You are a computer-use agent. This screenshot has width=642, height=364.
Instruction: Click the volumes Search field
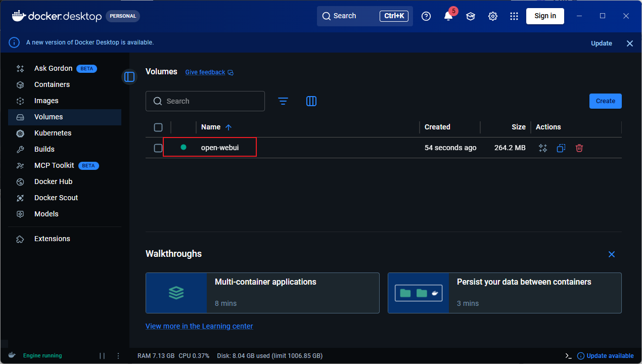coord(205,101)
